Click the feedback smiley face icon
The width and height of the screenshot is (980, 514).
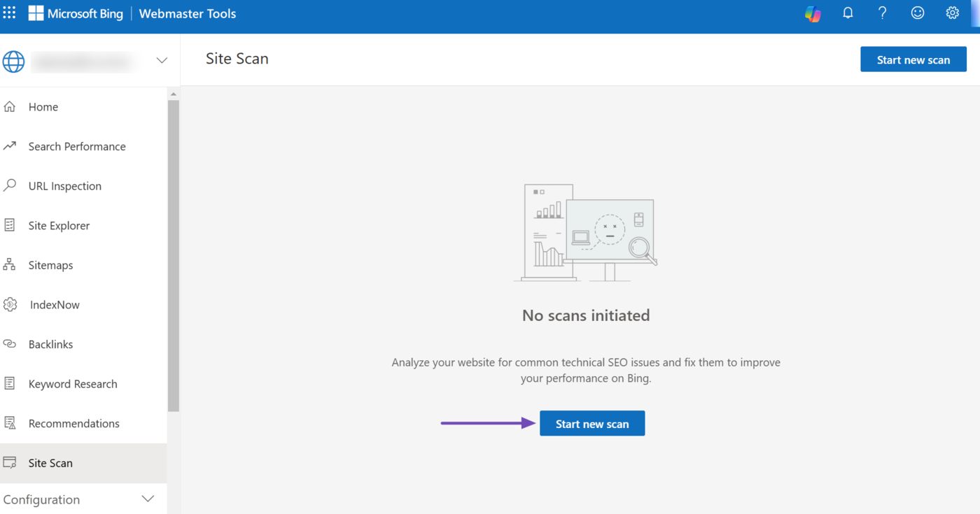pyautogui.click(x=917, y=13)
